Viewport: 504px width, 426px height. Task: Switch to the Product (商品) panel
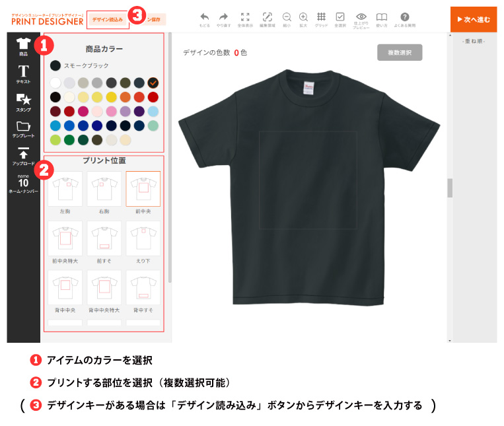tap(24, 46)
